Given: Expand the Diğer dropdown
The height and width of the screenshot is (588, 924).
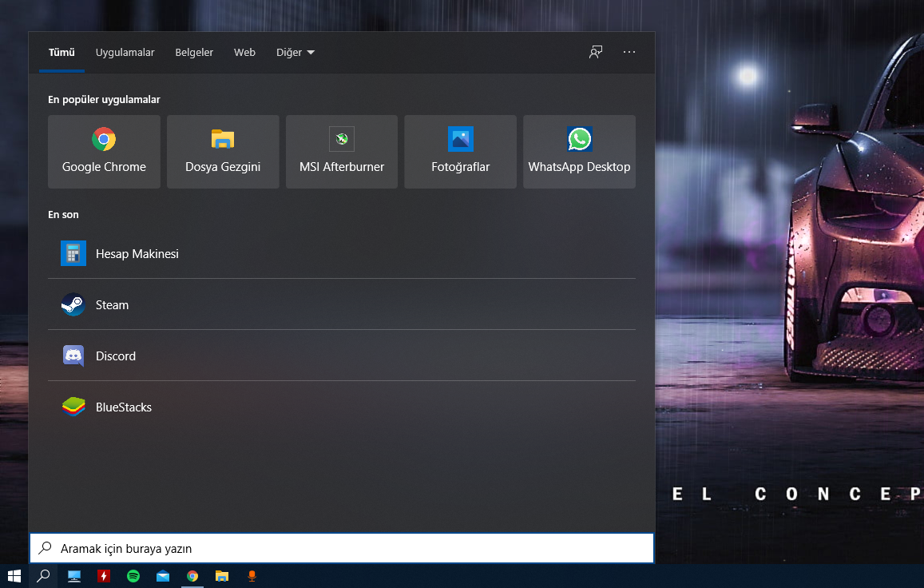Looking at the screenshot, I should coord(295,53).
